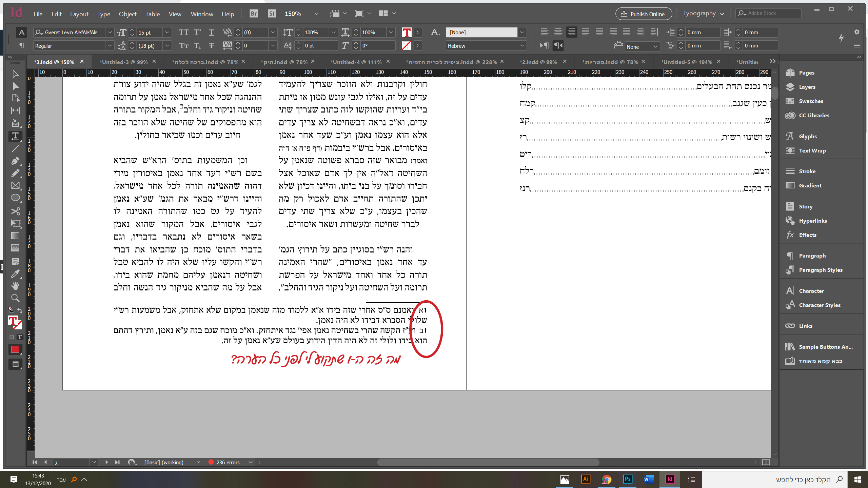Image resolution: width=868 pixels, height=488 pixels.
Task: Select the Hand tool
Action: (15, 286)
